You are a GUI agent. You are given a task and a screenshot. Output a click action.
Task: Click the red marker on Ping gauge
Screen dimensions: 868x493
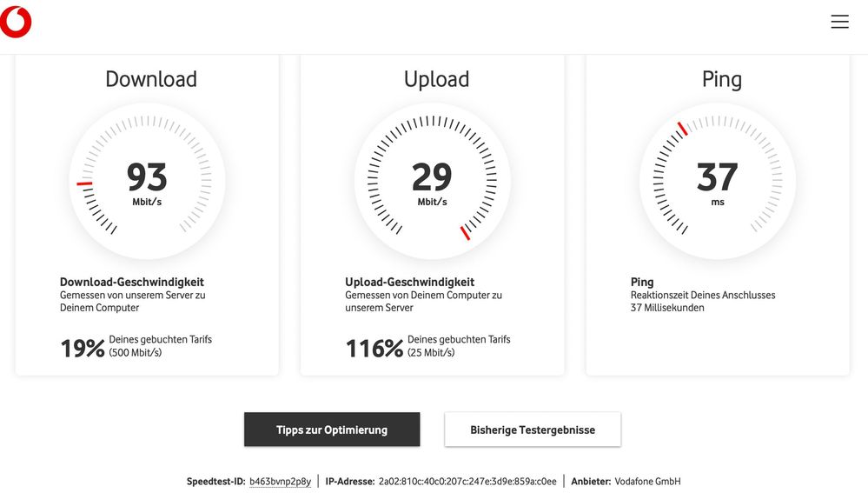(683, 129)
